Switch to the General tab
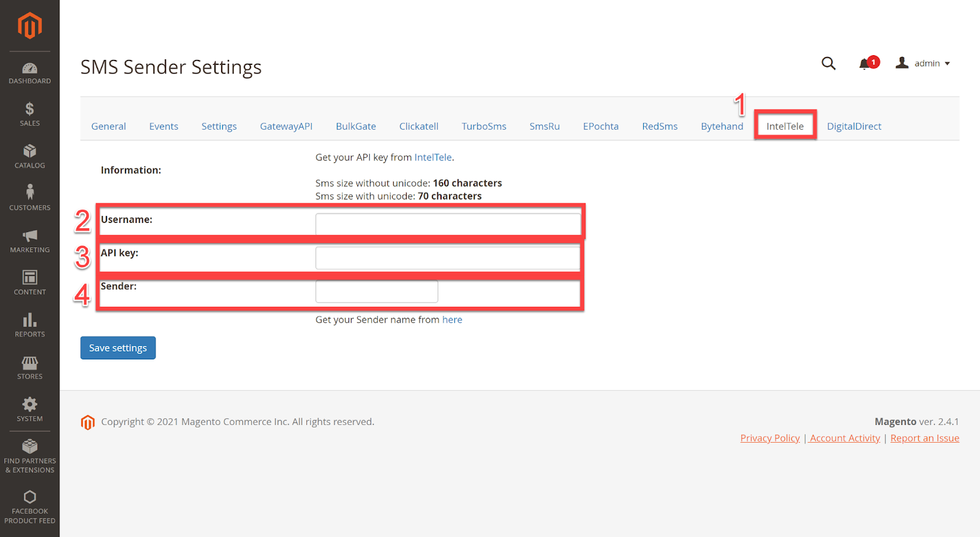980x537 pixels. pos(108,126)
